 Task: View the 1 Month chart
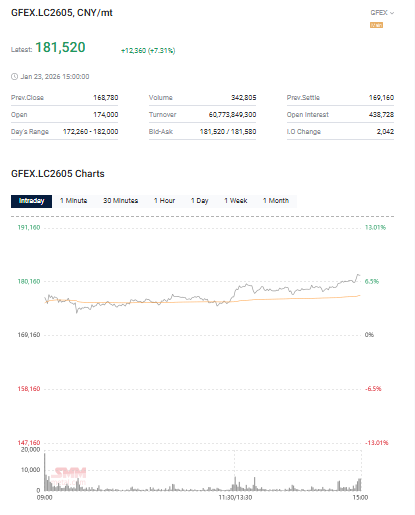[276, 201]
